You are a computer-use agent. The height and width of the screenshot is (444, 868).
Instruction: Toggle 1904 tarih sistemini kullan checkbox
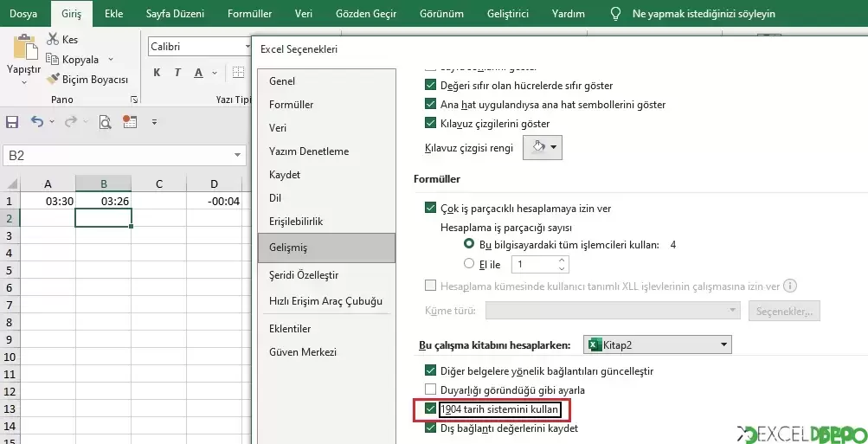(430, 409)
